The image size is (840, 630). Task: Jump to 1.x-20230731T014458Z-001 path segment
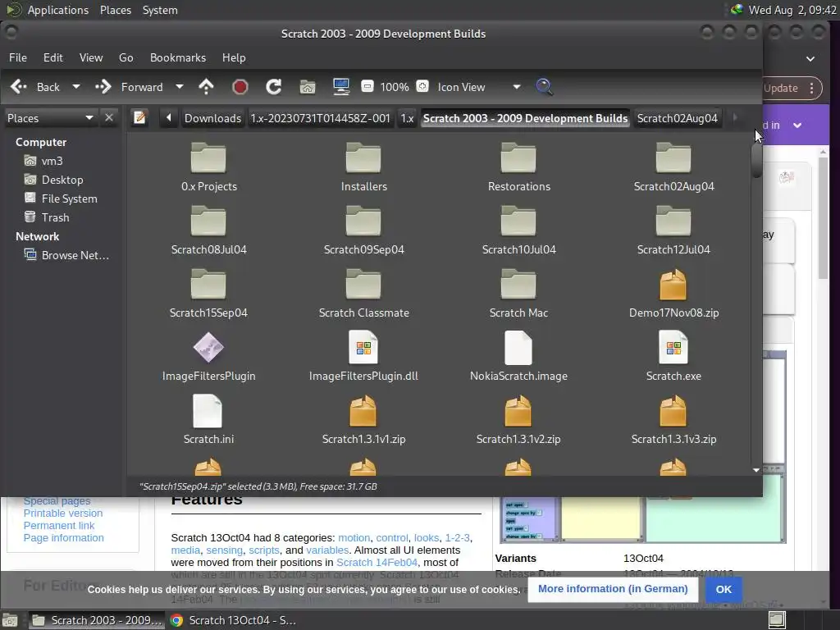pos(321,118)
